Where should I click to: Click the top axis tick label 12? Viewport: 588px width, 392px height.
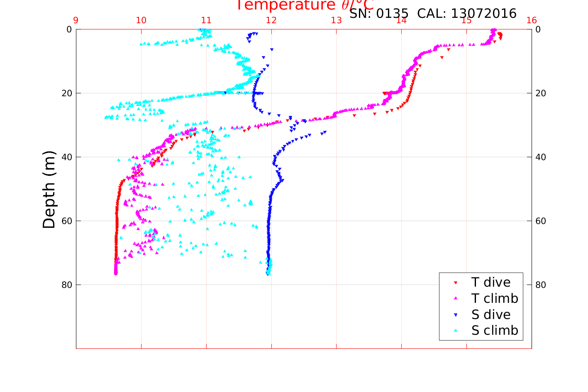(271, 20)
